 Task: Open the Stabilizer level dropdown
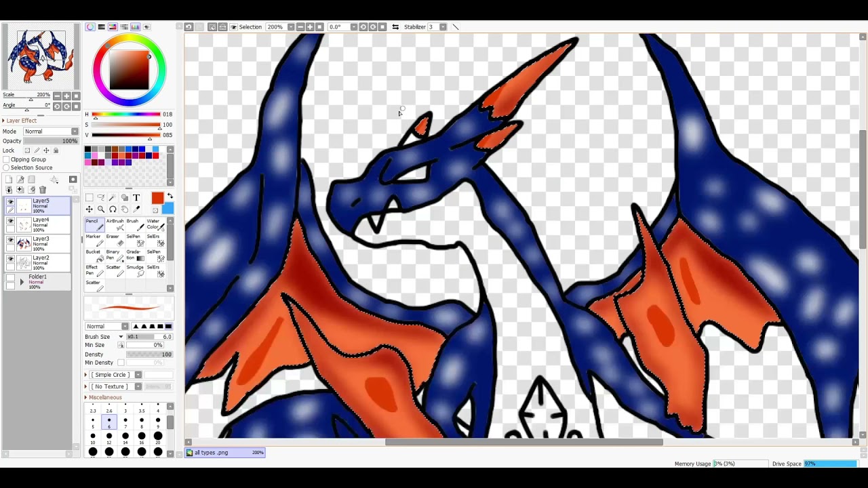coord(443,27)
